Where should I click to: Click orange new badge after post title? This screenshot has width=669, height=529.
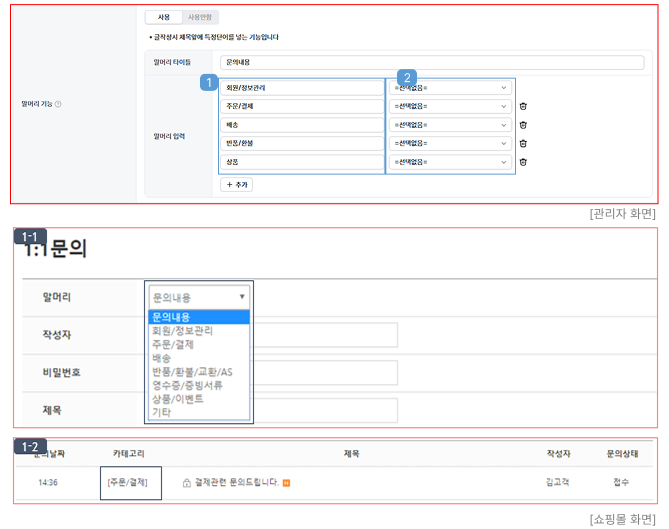pyautogui.click(x=287, y=483)
